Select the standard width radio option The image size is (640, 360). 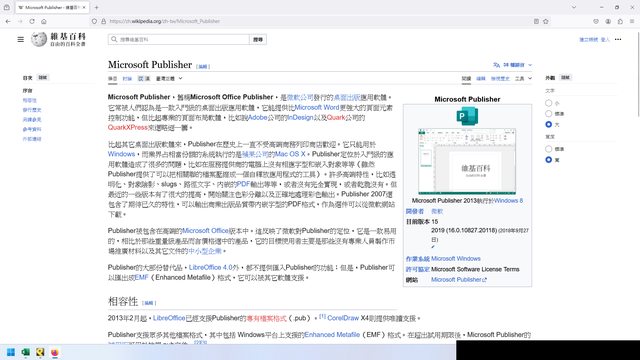click(x=549, y=149)
